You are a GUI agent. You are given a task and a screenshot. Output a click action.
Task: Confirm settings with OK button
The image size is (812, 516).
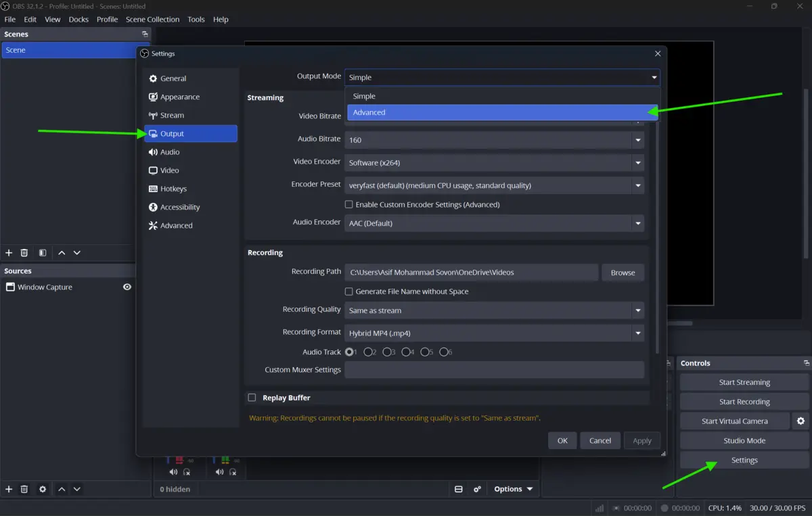coord(562,440)
